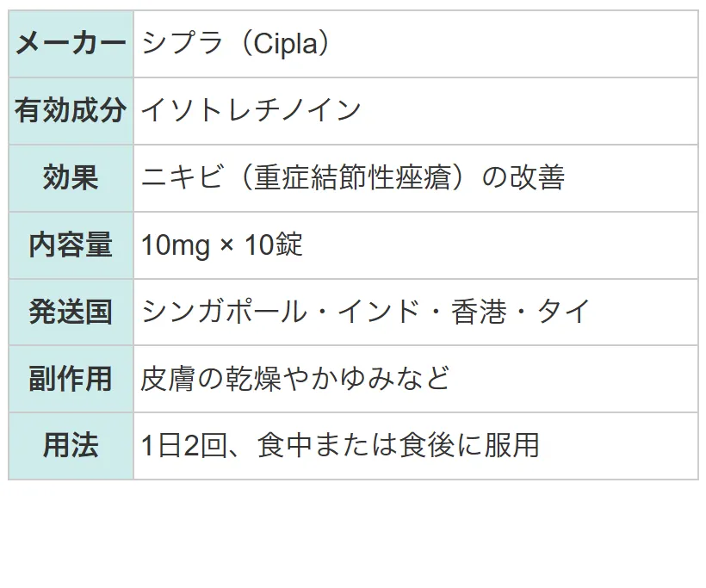Click 食後に服用 in the usage row
Image resolution: width=706 pixels, height=588 pixels.
pyautogui.click(x=469, y=445)
